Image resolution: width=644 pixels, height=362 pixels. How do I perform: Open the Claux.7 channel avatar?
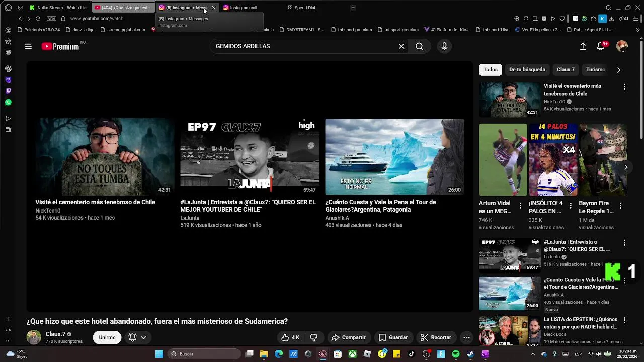tap(34, 337)
